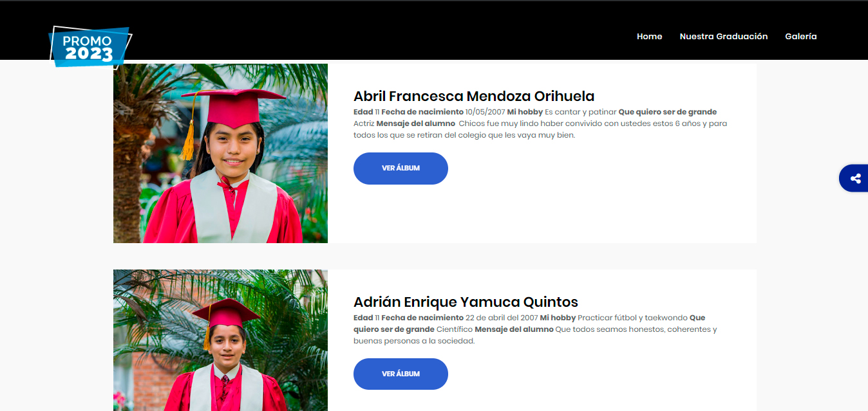868x411 pixels.
Task: Open VER ÁLBUM for Abril Francesca
Action: tap(401, 169)
